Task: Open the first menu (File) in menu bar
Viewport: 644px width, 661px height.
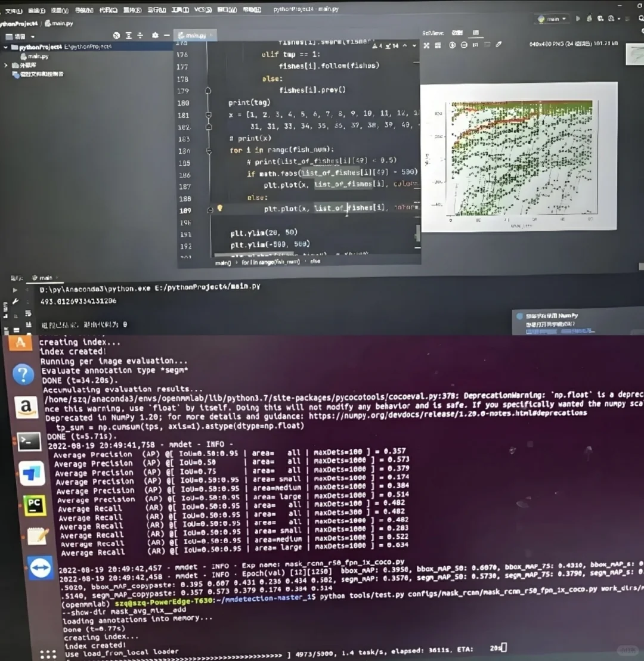Action: click(14, 11)
